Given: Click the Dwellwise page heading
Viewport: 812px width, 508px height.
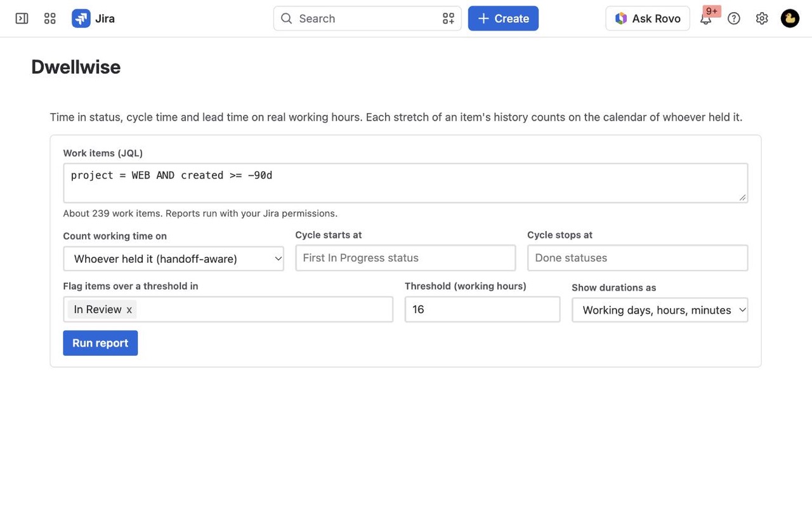Looking at the screenshot, I should [76, 67].
